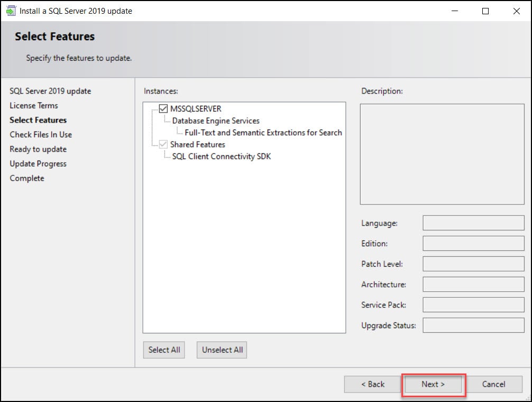Open SQL Server 2019 update step
The height and width of the screenshot is (402, 532).
click(50, 91)
